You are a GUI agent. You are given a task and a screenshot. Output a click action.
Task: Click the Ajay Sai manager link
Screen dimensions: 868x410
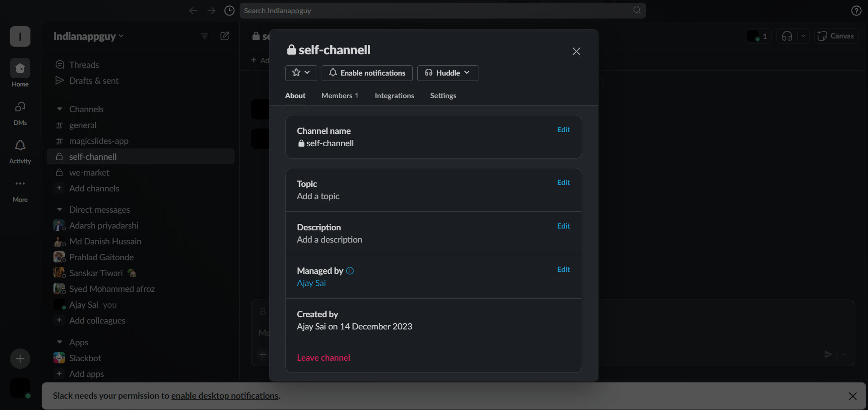pyautogui.click(x=311, y=283)
